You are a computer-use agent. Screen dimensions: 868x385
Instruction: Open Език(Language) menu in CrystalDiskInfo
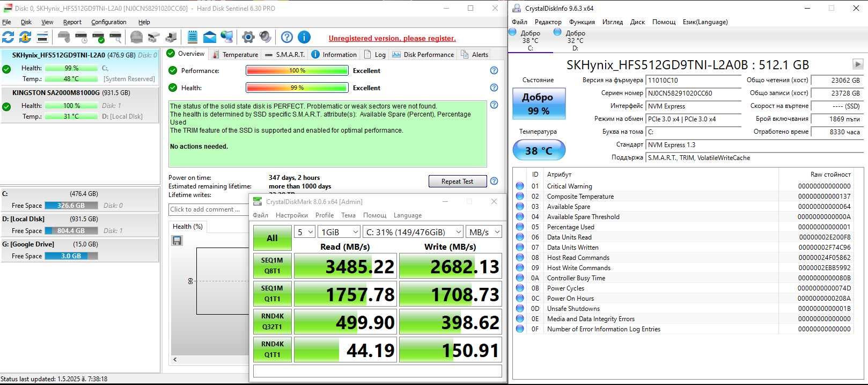705,22
